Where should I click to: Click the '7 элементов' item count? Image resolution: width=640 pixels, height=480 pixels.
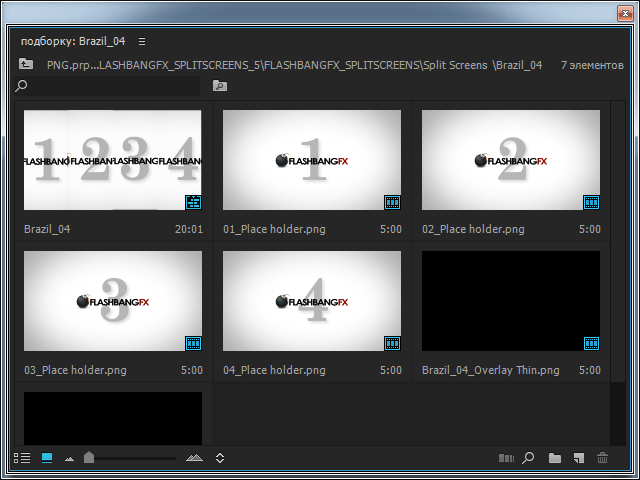[x=592, y=65]
